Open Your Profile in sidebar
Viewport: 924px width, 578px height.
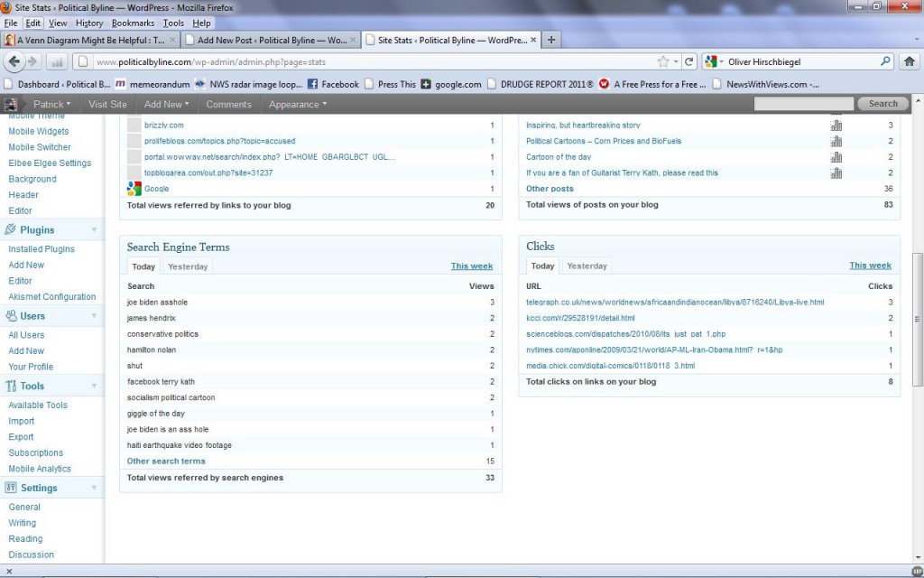point(31,367)
